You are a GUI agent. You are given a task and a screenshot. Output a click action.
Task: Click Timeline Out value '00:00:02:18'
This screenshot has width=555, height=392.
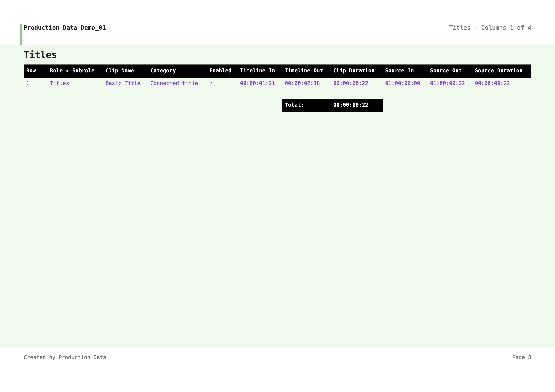click(x=302, y=83)
